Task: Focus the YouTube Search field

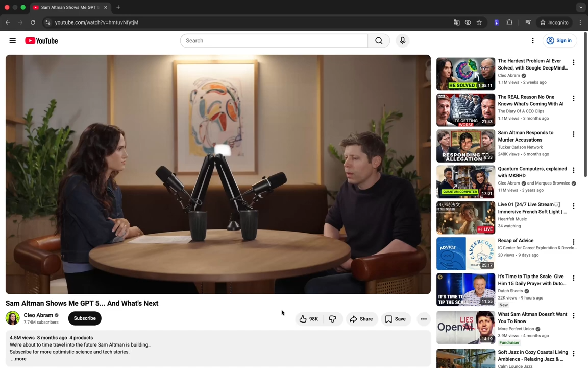Action: click(x=274, y=40)
